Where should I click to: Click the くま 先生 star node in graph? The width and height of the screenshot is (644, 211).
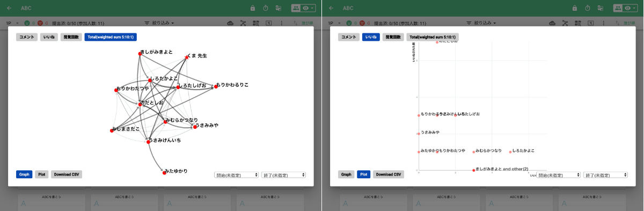coord(187,57)
